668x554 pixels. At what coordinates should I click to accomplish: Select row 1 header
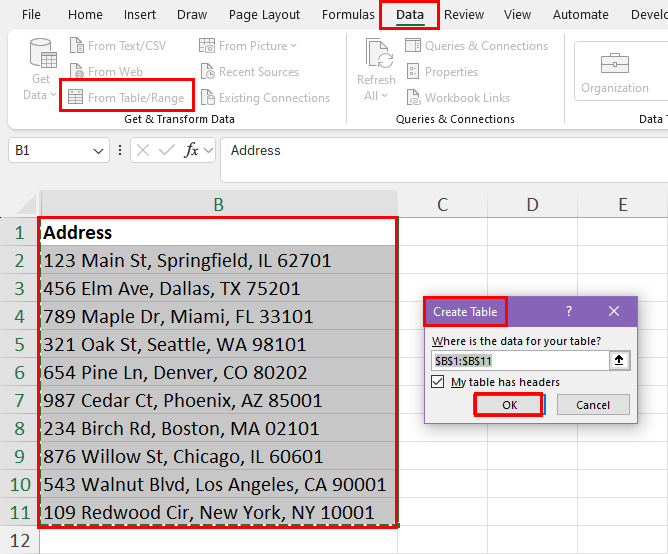(20, 232)
